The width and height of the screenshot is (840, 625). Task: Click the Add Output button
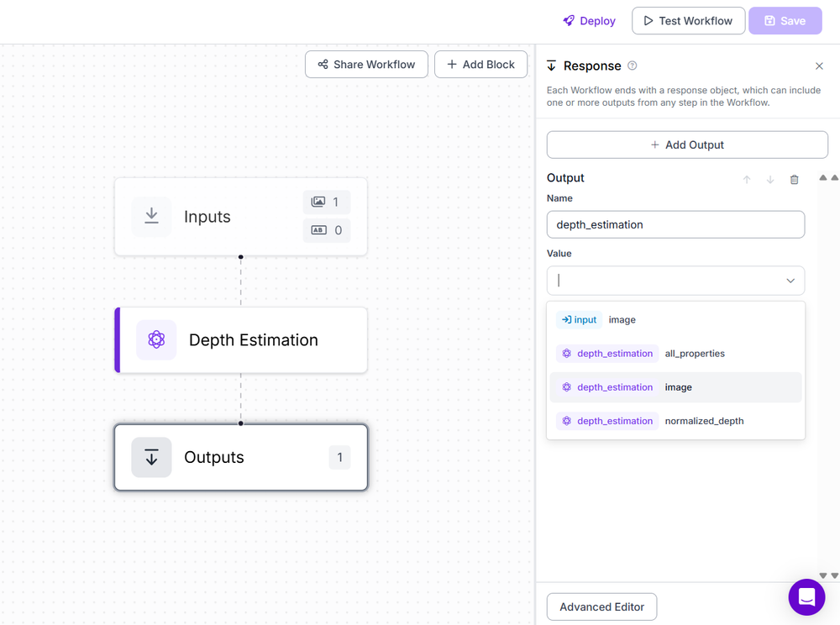click(x=687, y=144)
